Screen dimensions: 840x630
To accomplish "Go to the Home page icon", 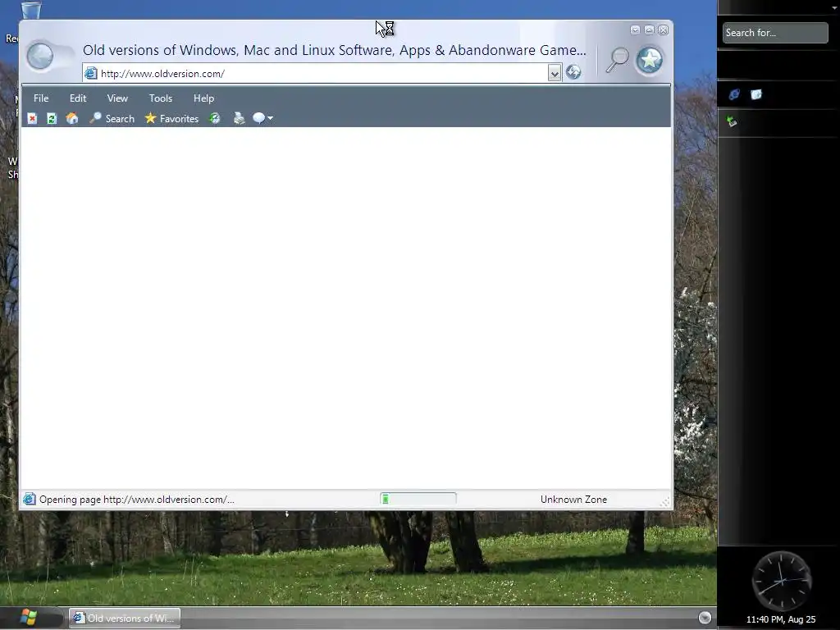I will [72, 118].
